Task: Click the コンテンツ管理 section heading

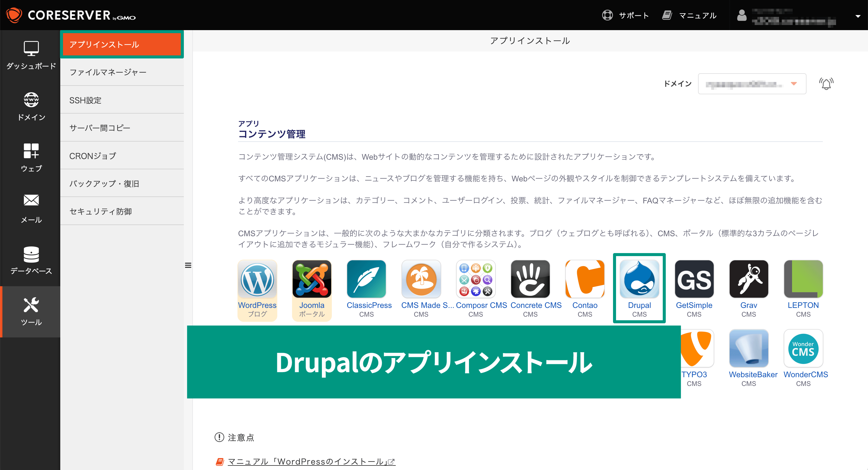Action: (272, 134)
